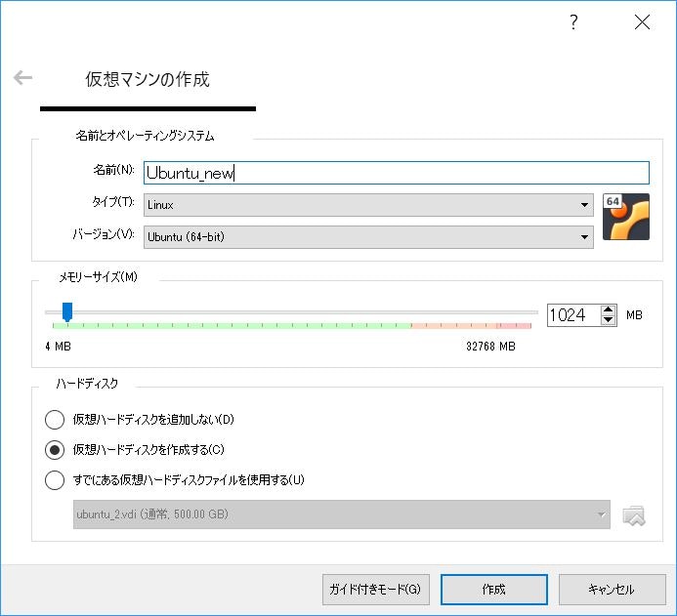Click the 仮想マシンの作成 title text
677x616 pixels.
[148, 79]
